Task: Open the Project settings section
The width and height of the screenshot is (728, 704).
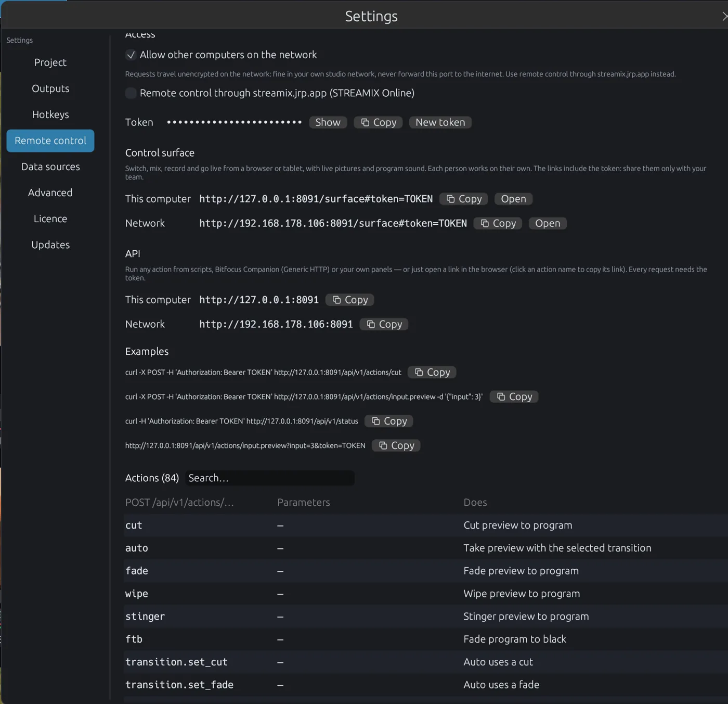Action: [x=50, y=62]
